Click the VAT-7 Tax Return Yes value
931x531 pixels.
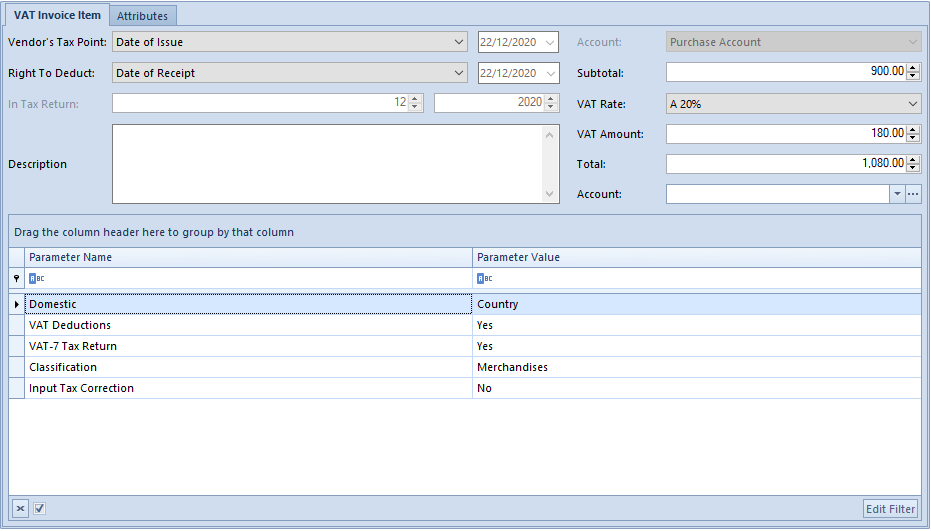pos(696,346)
